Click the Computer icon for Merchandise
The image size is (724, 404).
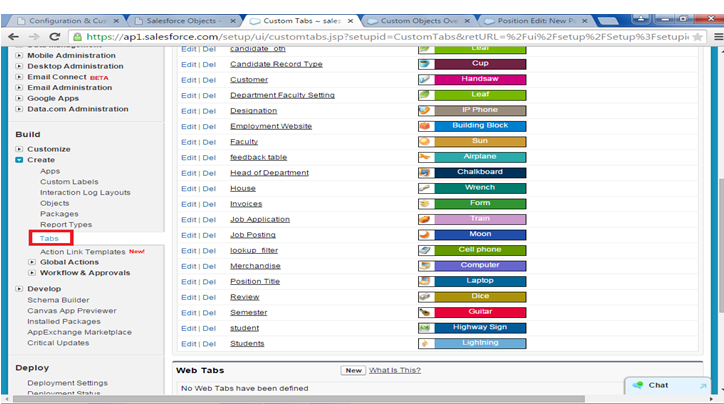426,266
